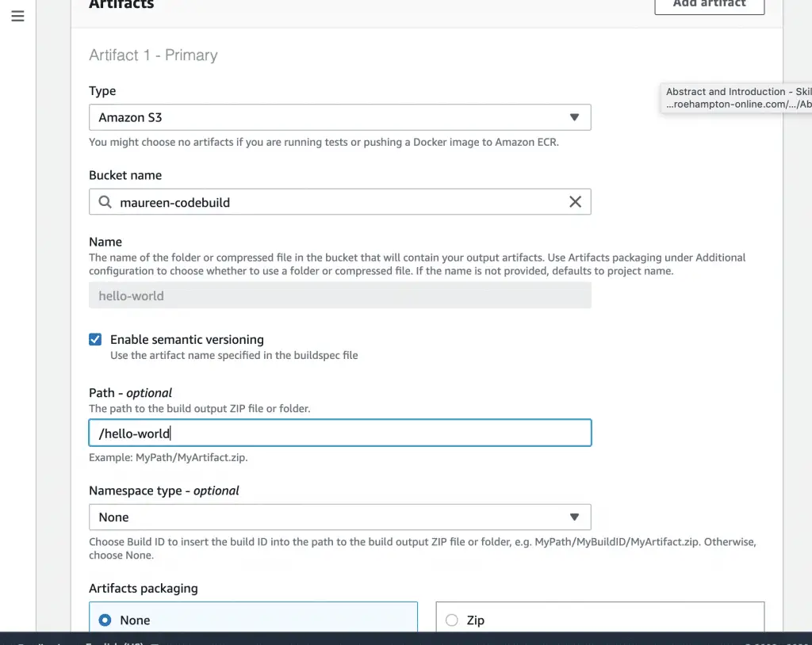Focus the Path optional input field
This screenshot has width=812, height=645.
click(339, 433)
